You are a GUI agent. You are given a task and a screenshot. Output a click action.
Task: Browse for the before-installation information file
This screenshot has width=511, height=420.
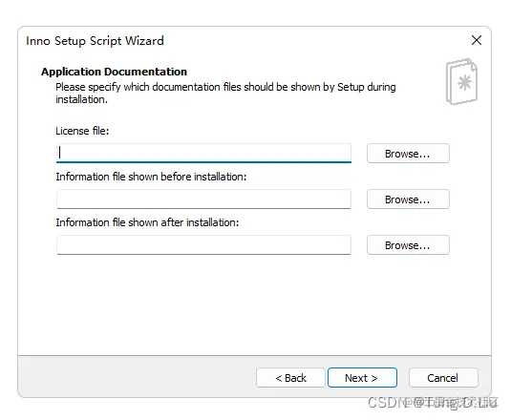[408, 199]
